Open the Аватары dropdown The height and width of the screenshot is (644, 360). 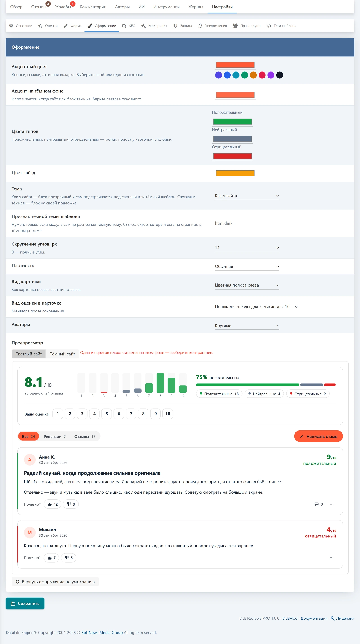pyautogui.click(x=247, y=325)
